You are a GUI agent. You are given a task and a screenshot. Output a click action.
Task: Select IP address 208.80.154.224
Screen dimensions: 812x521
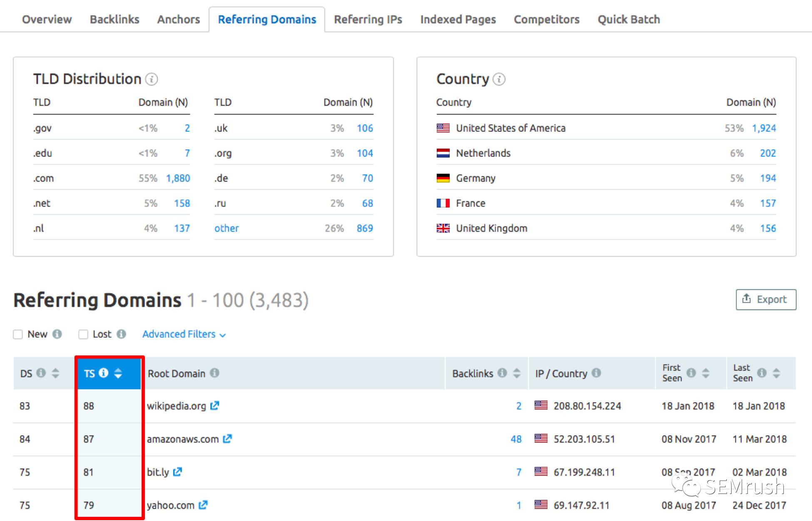[587, 406]
